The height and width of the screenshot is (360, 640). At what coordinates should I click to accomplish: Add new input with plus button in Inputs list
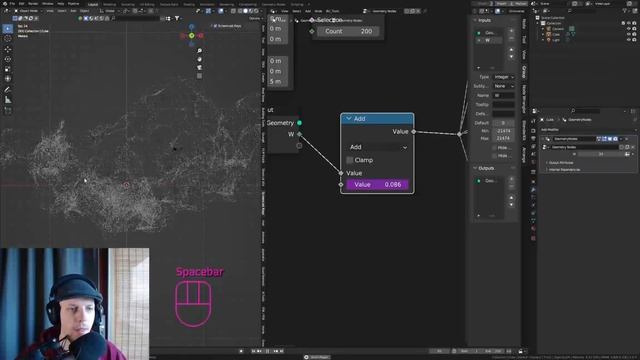click(511, 31)
